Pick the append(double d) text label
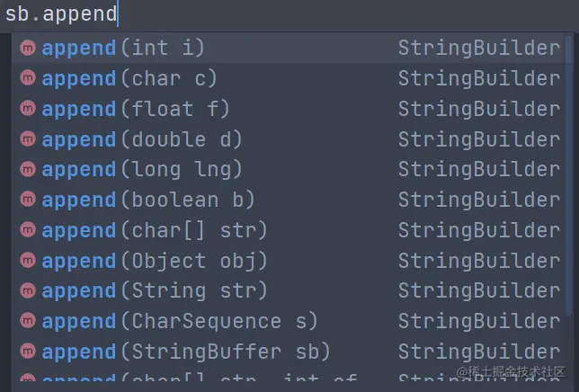 pyautogui.click(x=142, y=140)
